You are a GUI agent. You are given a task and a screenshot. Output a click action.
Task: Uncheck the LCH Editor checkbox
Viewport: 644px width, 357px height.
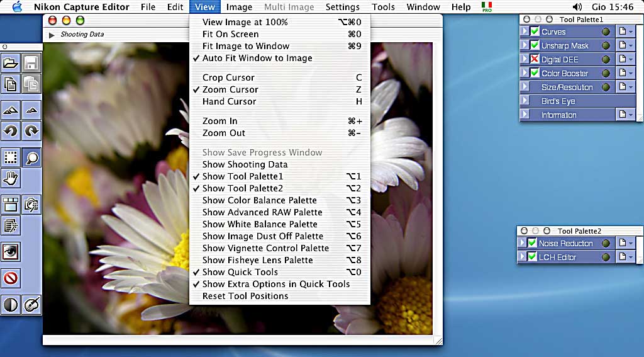(532, 257)
